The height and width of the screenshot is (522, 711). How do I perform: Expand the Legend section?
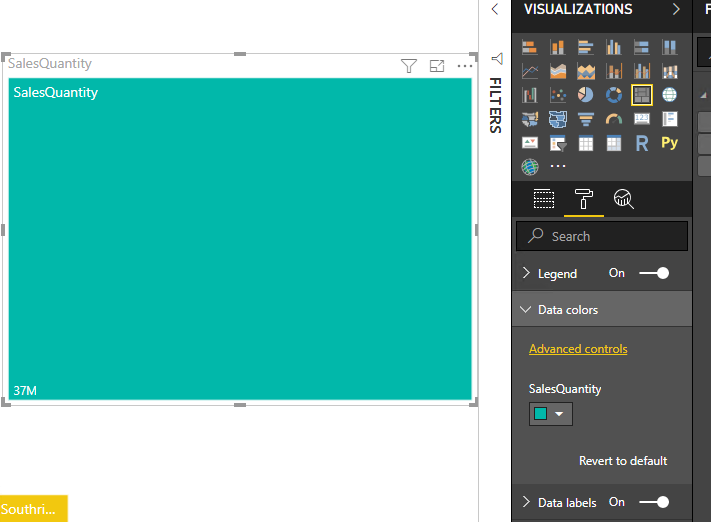[x=526, y=273]
